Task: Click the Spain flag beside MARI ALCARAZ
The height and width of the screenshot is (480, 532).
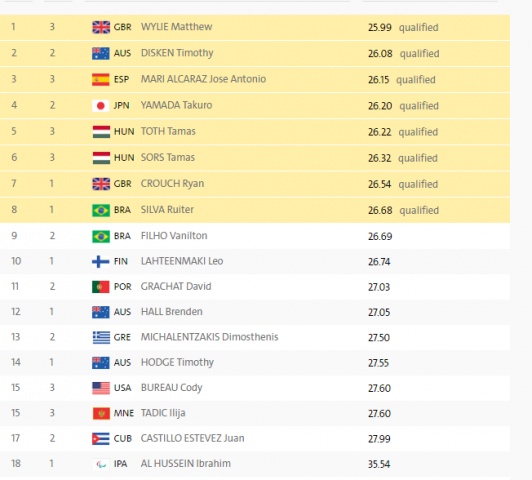Action: (101, 80)
